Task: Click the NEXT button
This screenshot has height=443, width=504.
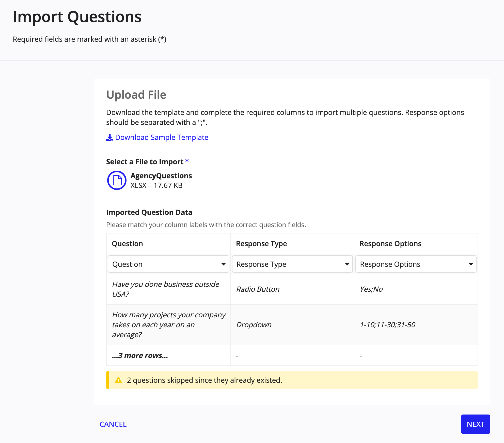Action: click(x=476, y=424)
